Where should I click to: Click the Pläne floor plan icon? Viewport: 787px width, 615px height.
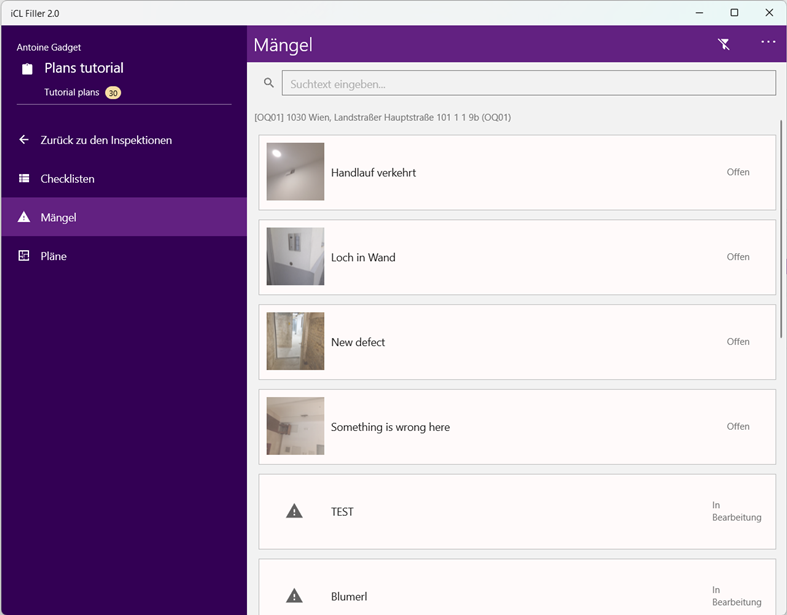(24, 256)
